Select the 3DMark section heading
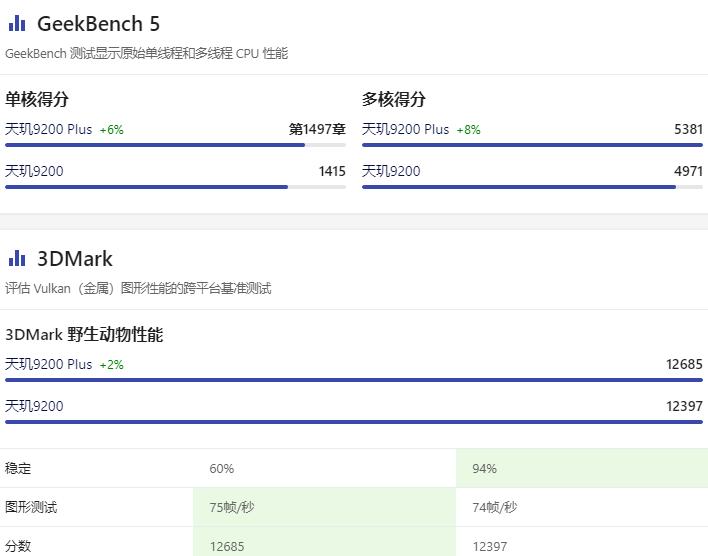Viewport: 708px width, 556px height. tap(75, 259)
